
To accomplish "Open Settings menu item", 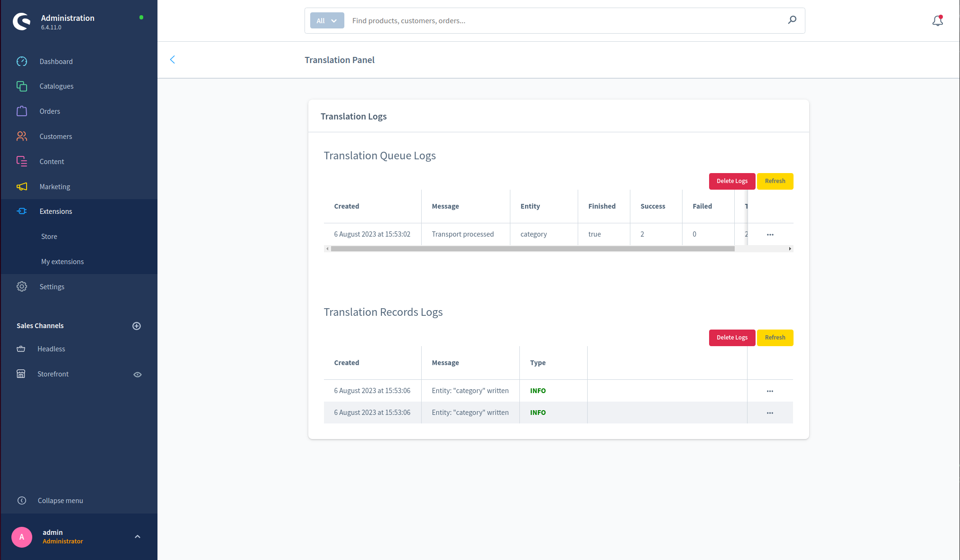I will pos(52,286).
